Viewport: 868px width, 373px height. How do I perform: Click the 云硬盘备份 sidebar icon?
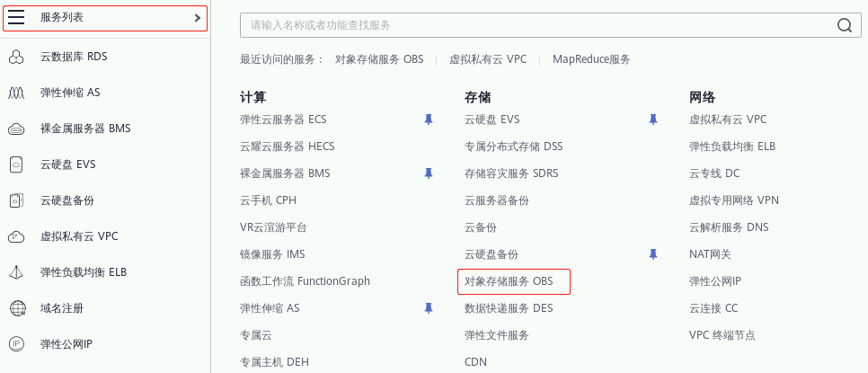pyautogui.click(x=16, y=200)
